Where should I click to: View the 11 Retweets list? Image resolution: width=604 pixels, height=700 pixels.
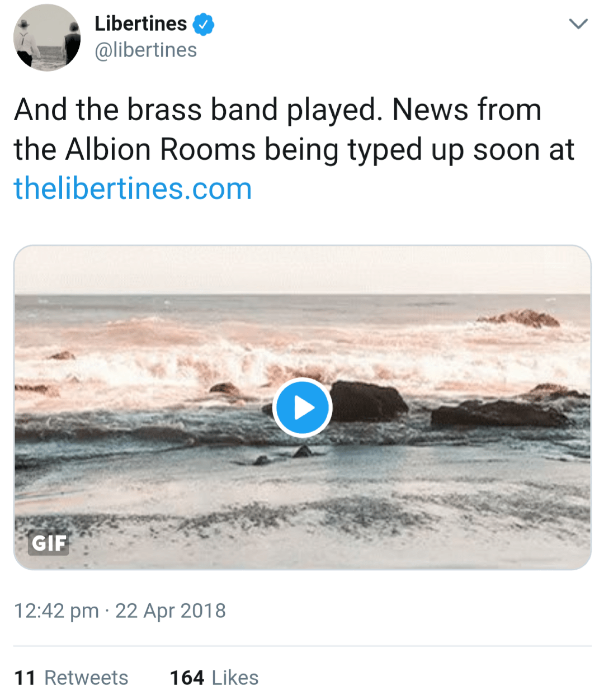(71, 678)
